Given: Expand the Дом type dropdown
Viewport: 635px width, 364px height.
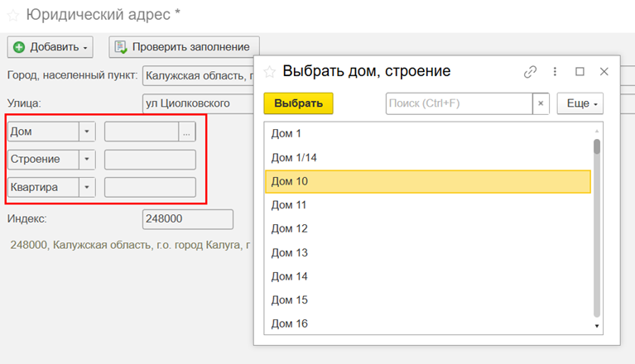Looking at the screenshot, I should (87, 132).
